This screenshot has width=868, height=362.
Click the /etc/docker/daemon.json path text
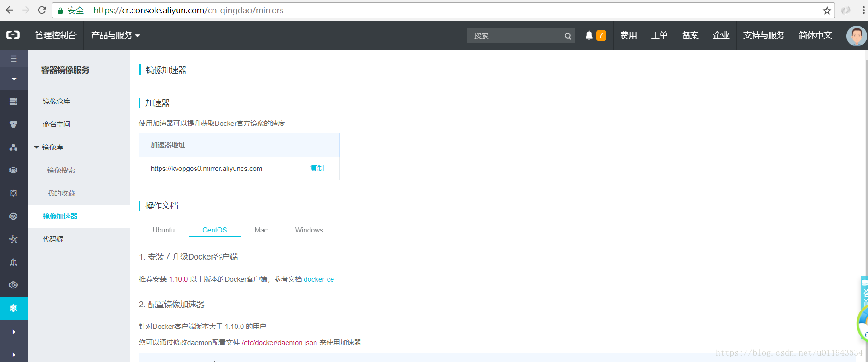(x=279, y=343)
